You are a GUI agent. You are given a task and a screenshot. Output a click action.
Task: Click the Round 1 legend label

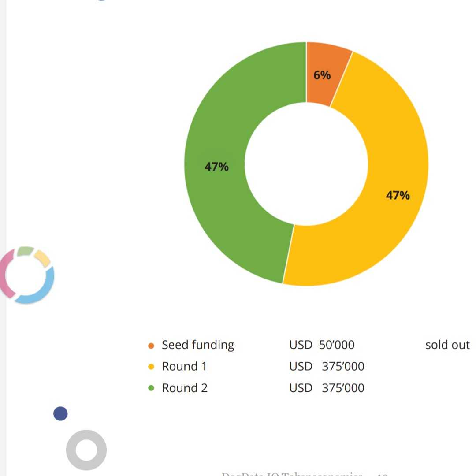[184, 366]
